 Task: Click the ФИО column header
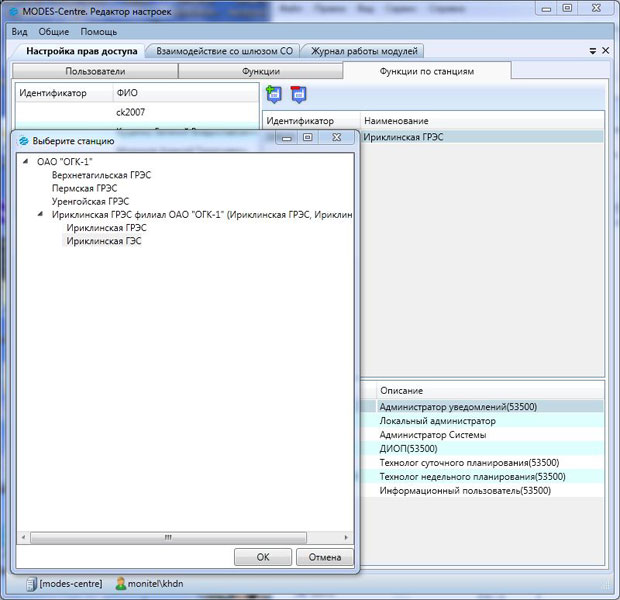tap(186, 93)
